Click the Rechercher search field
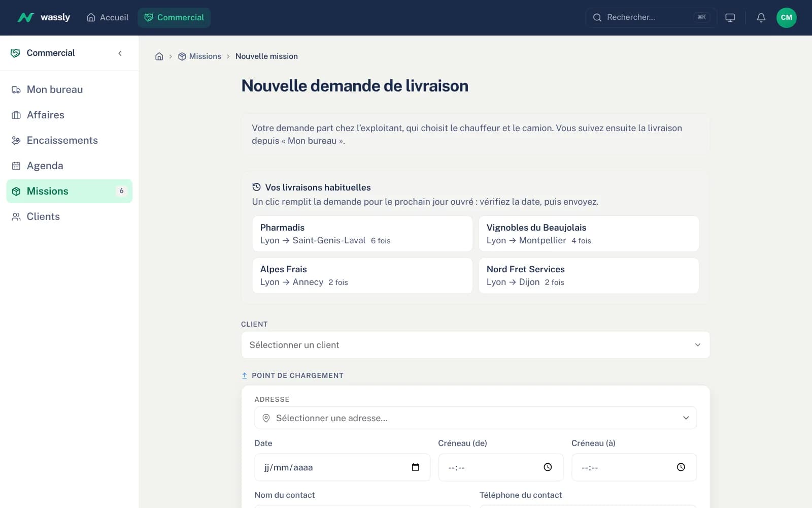This screenshot has height=508, width=812. pos(651,18)
